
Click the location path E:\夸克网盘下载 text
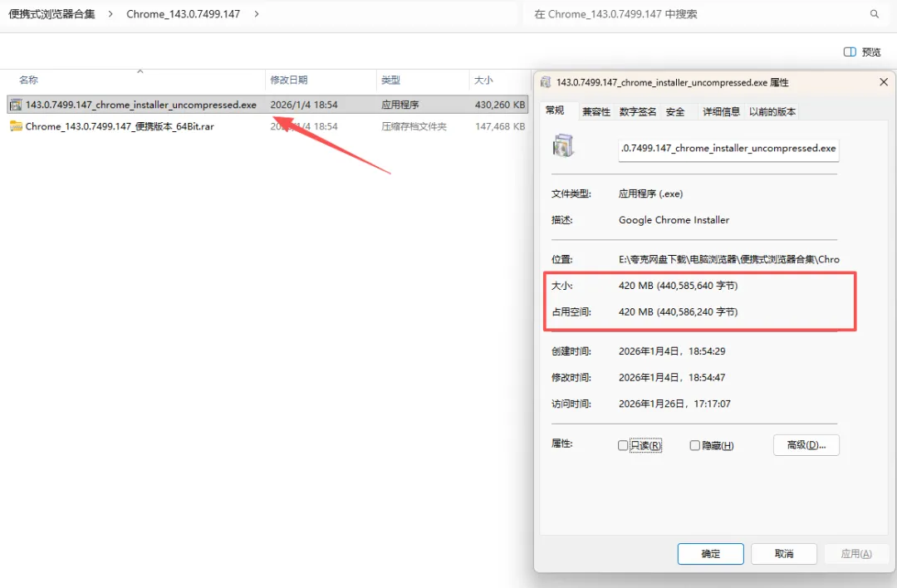click(x=729, y=259)
